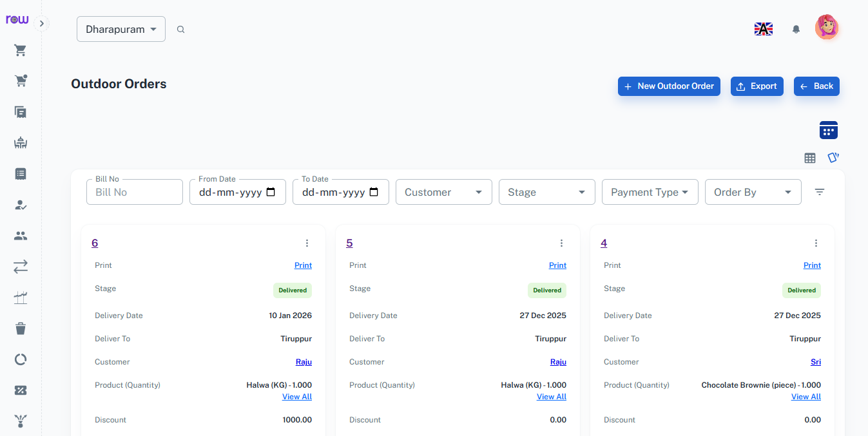This screenshot has width=868, height=436.
Task: Click the transfers arrows icon in sidebar
Action: pos(20,266)
